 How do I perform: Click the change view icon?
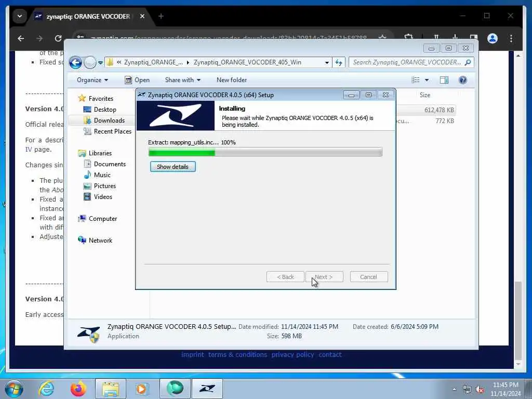(416, 80)
